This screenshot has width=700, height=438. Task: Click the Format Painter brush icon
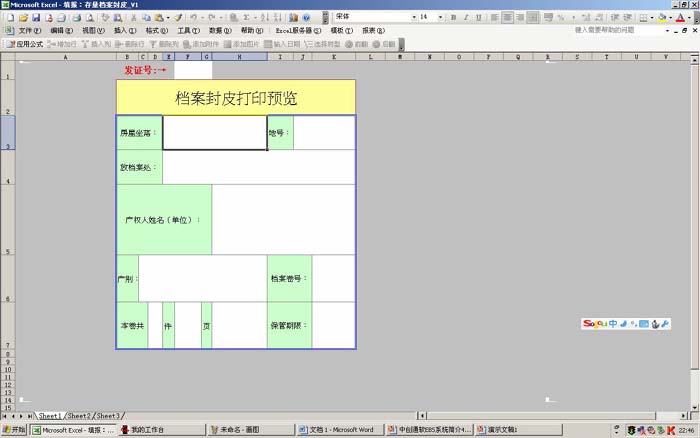coord(178,17)
